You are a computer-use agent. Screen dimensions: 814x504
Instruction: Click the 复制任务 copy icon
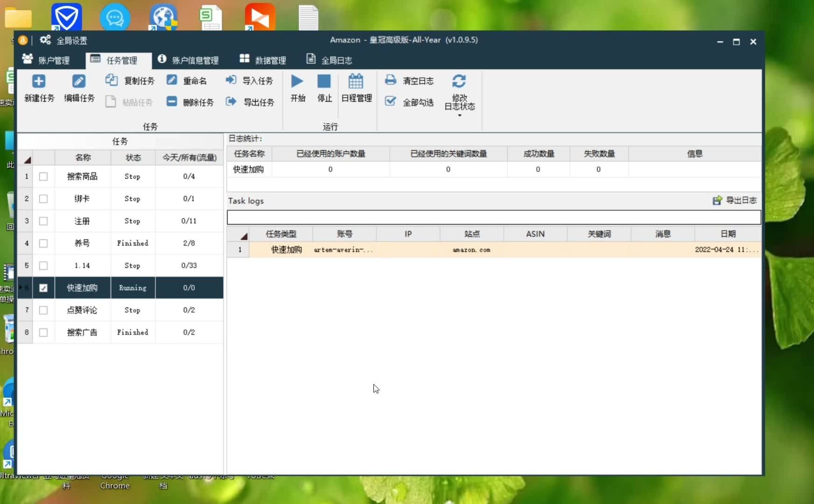[x=111, y=80]
